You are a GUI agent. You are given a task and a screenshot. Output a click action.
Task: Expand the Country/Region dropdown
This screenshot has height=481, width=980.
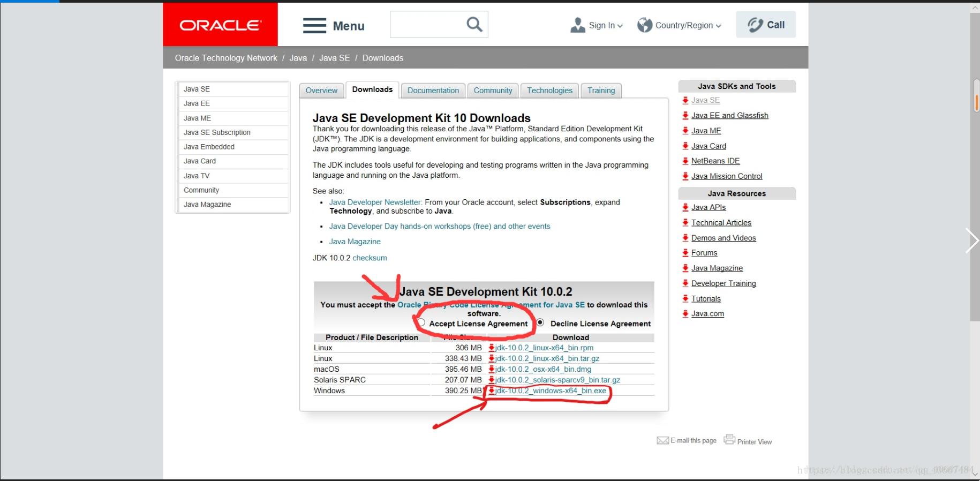pyautogui.click(x=718, y=26)
